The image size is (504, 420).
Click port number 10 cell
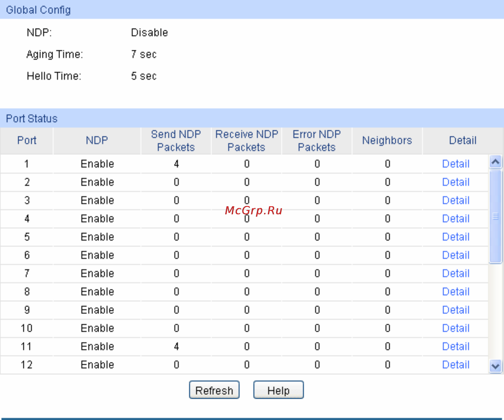(27, 328)
